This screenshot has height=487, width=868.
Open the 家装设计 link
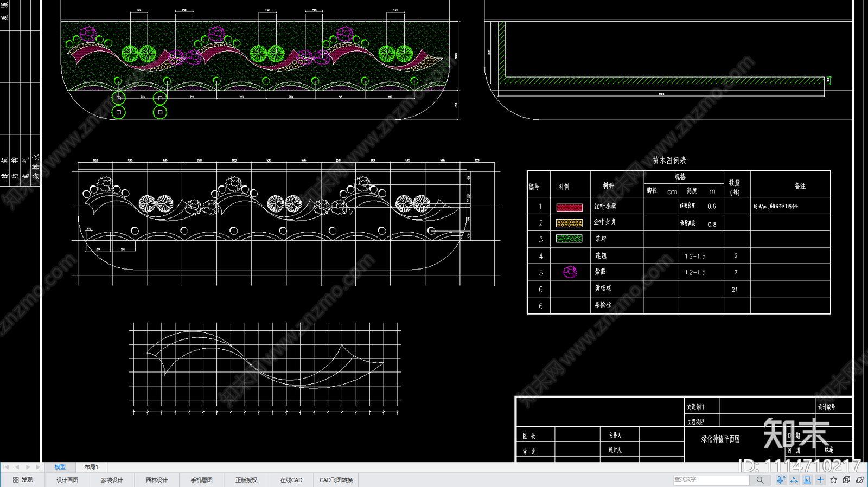[112, 480]
